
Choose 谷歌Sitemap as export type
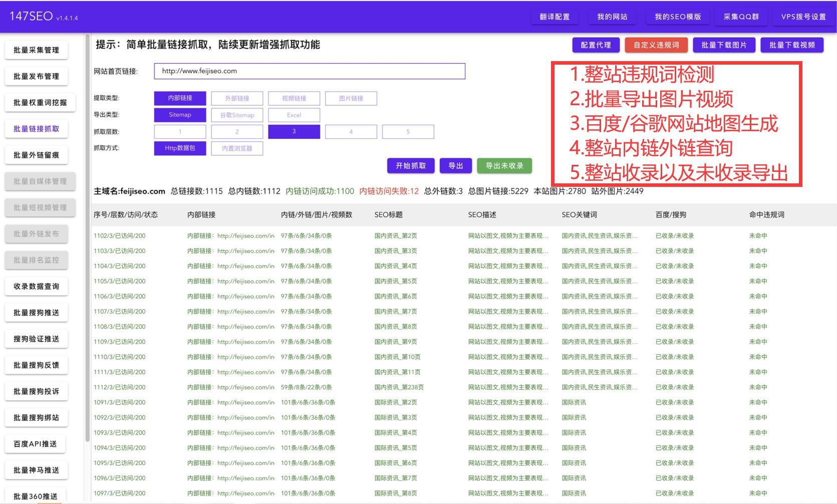pos(237,115)
